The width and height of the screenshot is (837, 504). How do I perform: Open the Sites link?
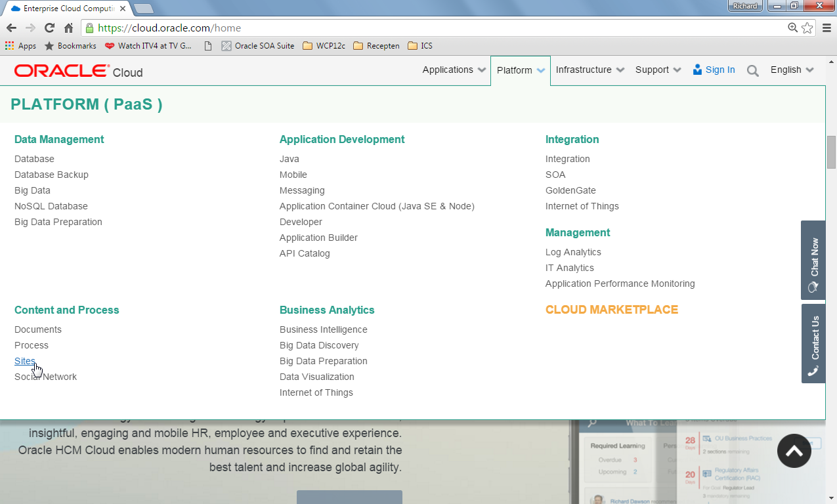tap(25, 361)
